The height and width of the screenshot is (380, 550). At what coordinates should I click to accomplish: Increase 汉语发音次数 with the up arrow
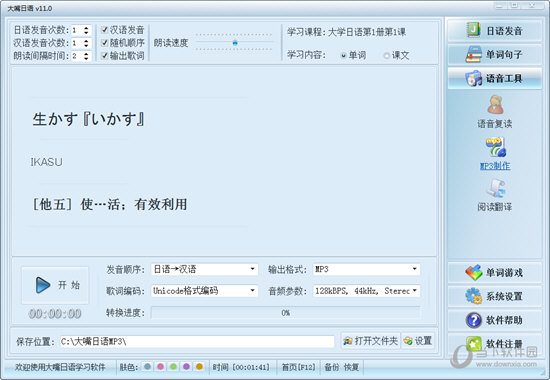(86, 41)
